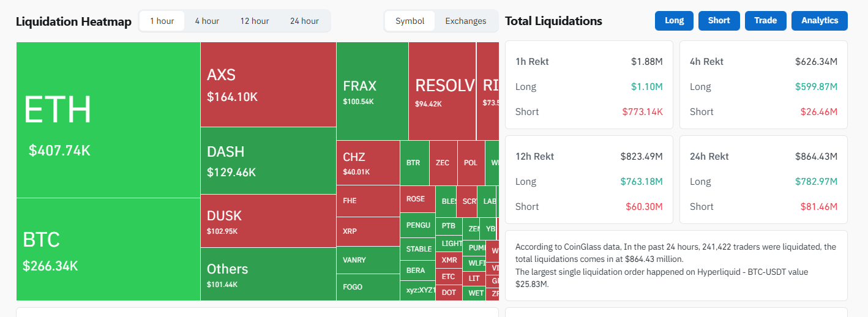Image resolution: width=868 pixels, height=317 pixels.
Task: Click the DUSK heatmap tile
Action: [x=268, y=221]
